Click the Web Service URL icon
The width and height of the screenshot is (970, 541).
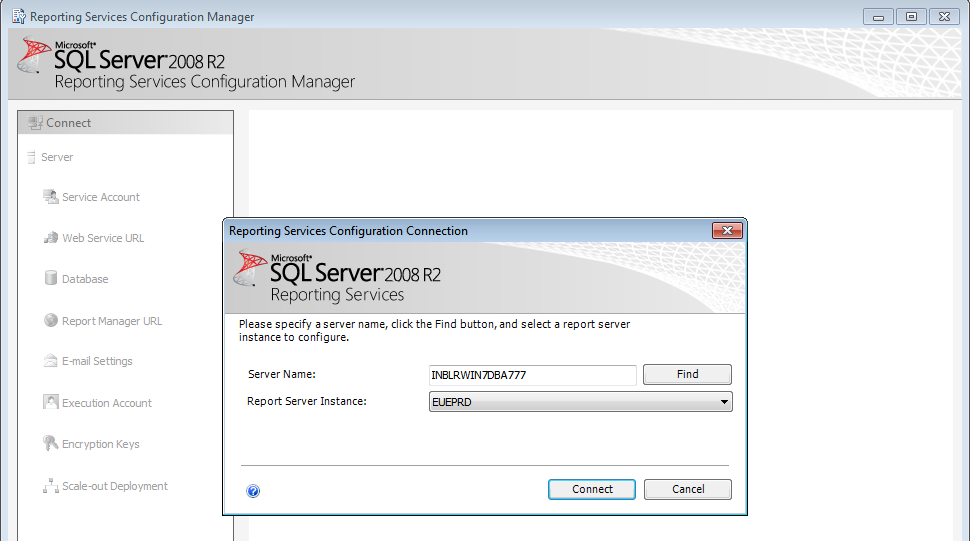[51, 237]
